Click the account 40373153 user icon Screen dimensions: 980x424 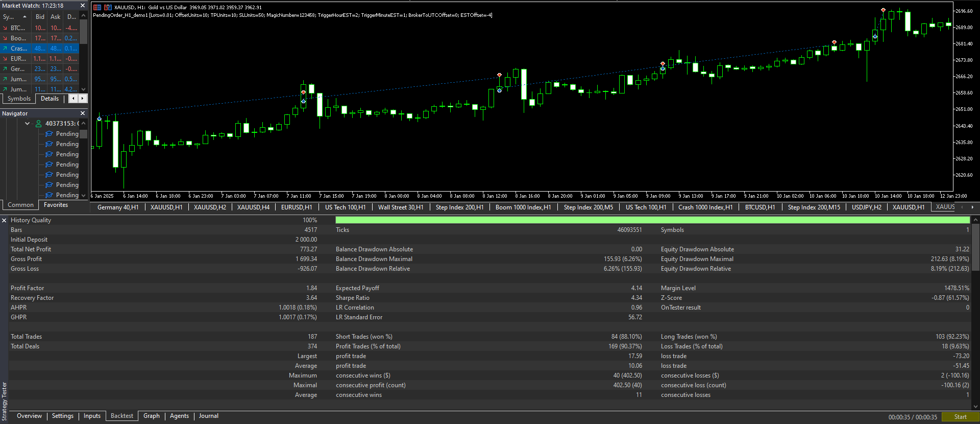coord(38,124)
